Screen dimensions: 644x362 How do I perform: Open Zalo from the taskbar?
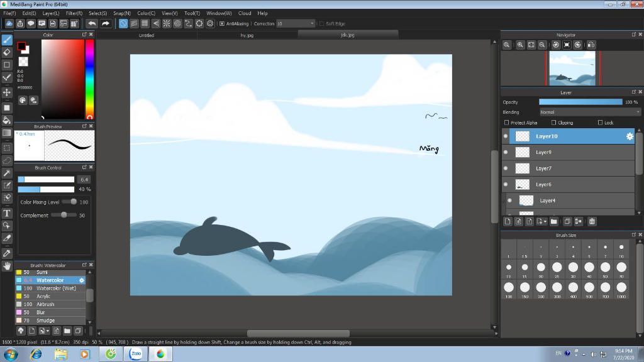coord(136,354)
